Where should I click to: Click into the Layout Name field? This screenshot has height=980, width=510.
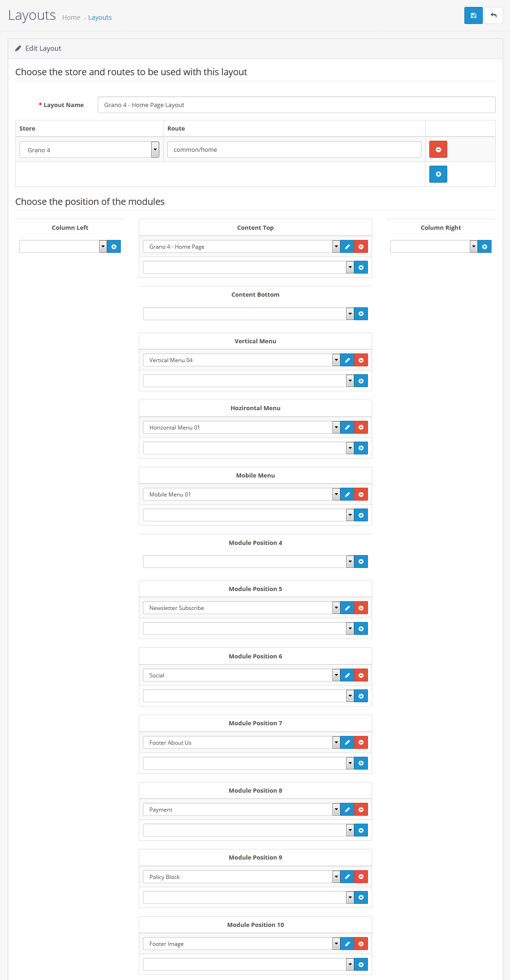pyautogui.click(x=297, y=105)
